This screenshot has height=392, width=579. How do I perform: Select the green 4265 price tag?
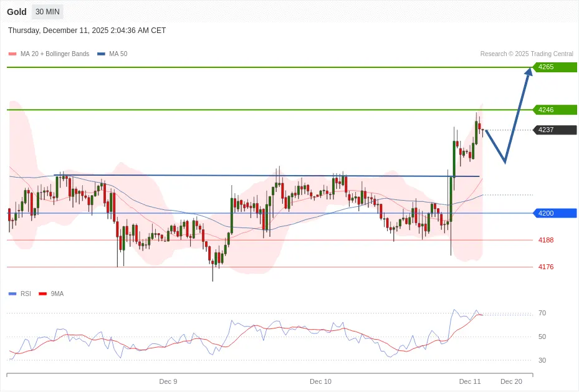[x=554, y=67]
